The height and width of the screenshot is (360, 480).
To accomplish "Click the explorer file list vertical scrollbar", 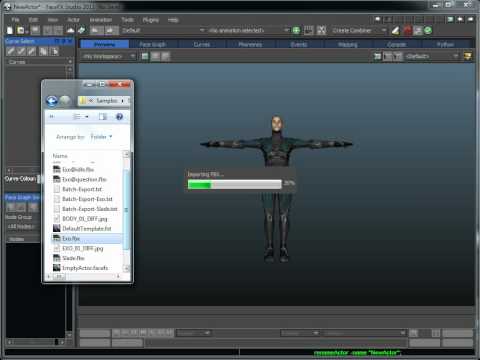I will [x=126, y=211].
